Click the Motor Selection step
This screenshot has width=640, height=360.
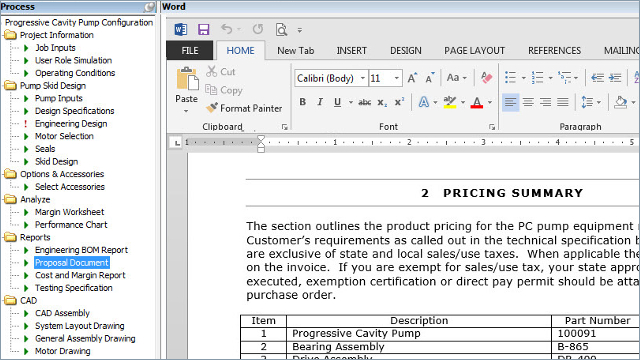(x=64, y=136)
